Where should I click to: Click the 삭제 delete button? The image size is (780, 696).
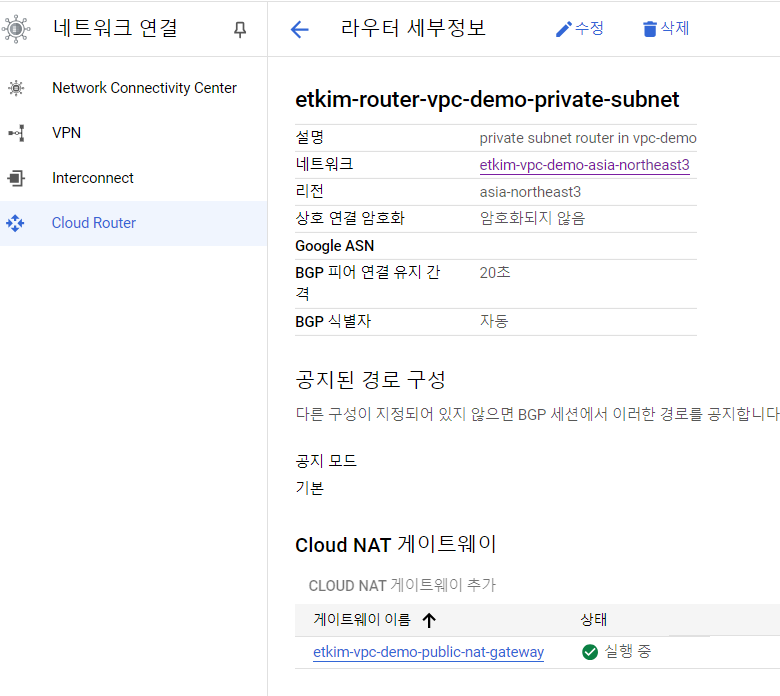pyautogui.click(x=666, y=29)
